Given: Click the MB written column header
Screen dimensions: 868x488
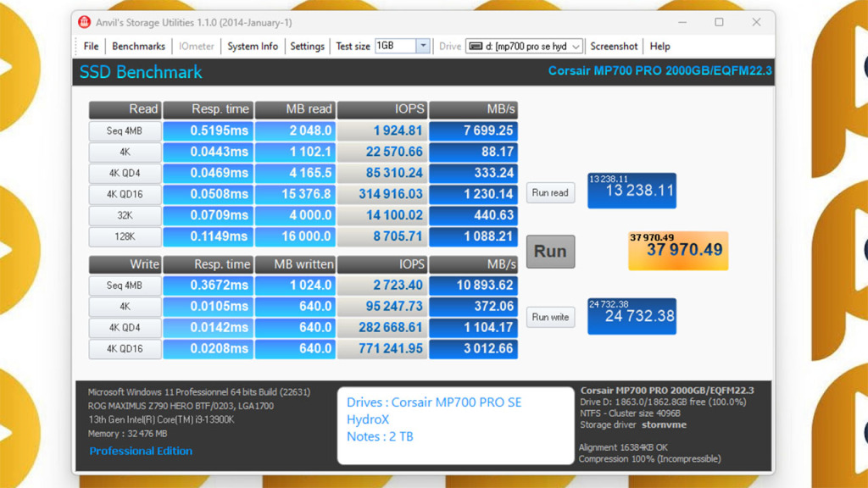Looking at the screenshot, I should pyautogui.click(x=295, y=264).
